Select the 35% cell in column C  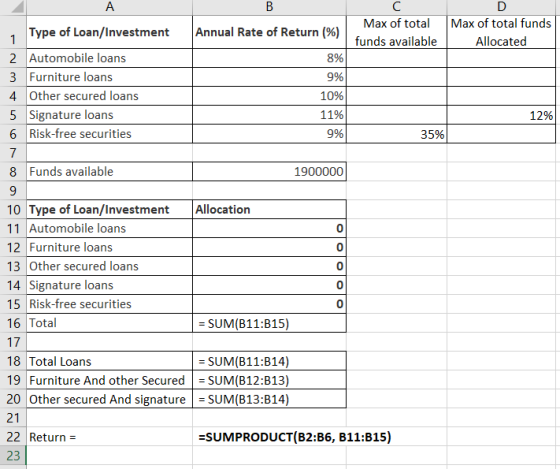[x=396, y=134]
